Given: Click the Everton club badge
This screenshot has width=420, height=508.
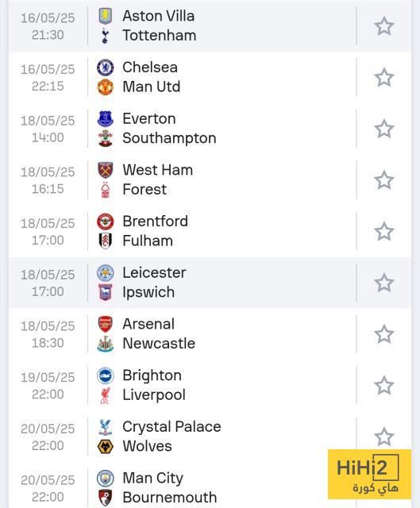Looking at the screenshot, I should point(106,118).
